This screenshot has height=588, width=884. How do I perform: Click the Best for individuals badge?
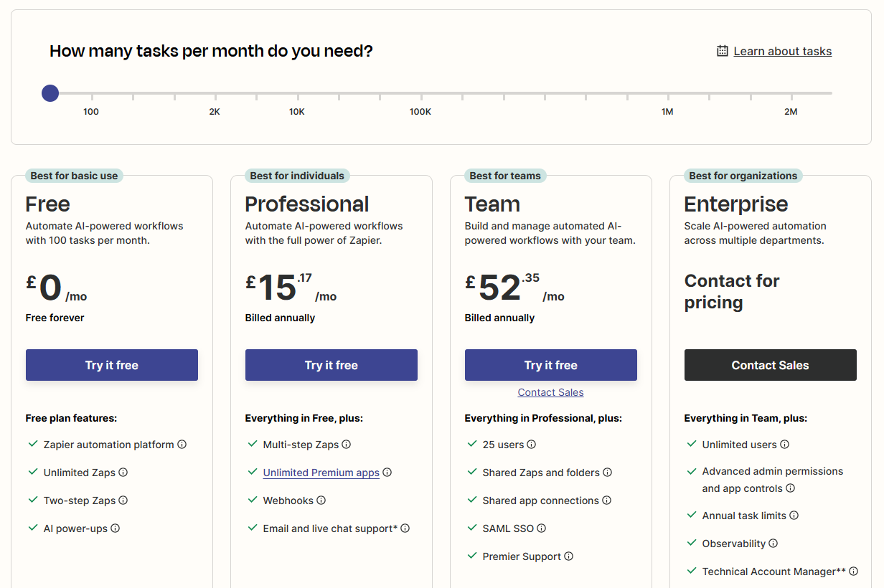point(297,176)
